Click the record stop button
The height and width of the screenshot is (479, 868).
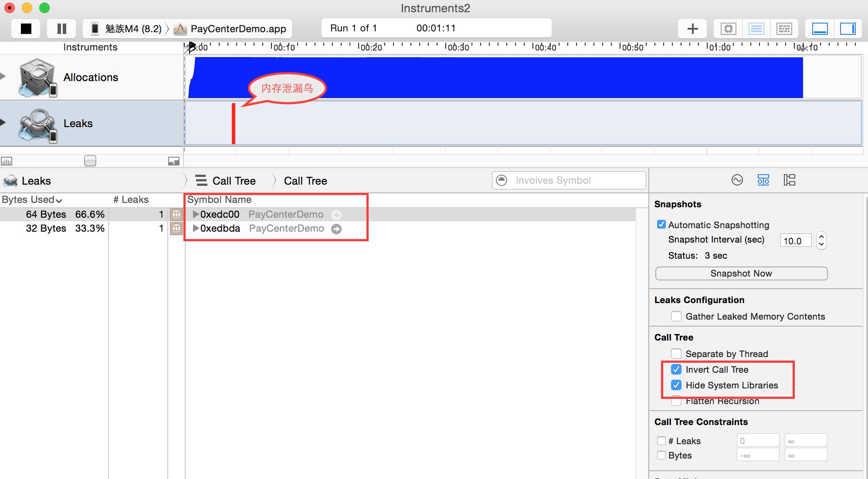point(26,28)
